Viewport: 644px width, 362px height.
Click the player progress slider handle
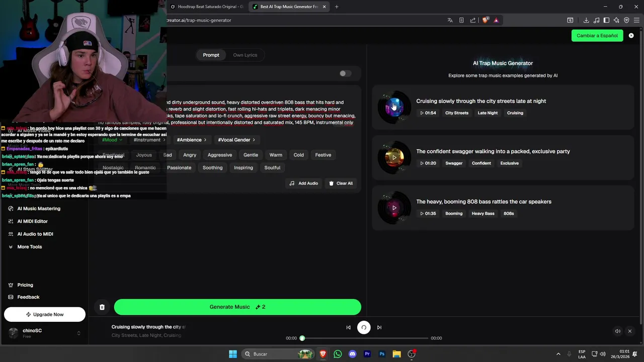tap(302, 338)
